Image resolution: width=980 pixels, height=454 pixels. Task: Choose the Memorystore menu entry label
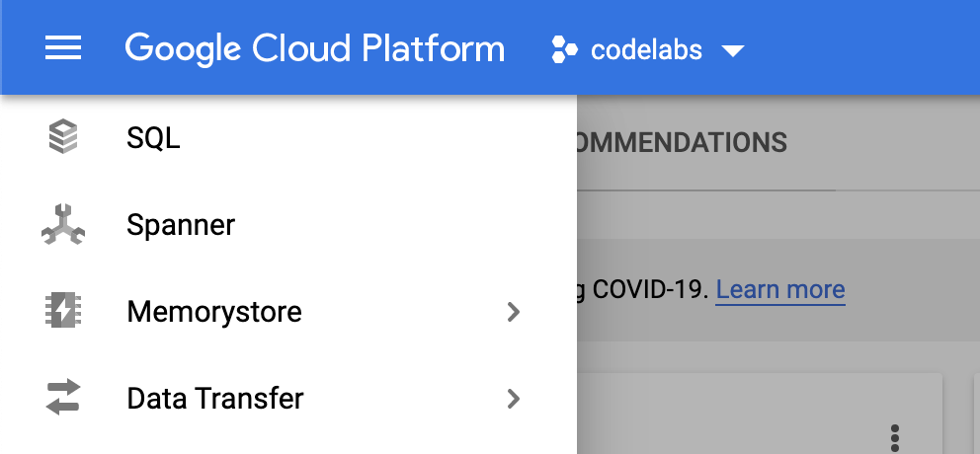[214, 313]
